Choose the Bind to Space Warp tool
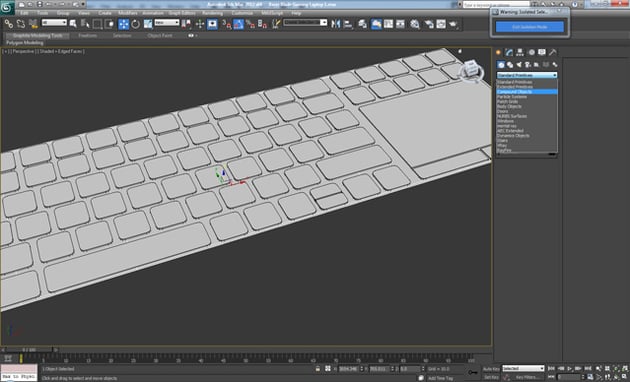Image resolution: width=630 pixels, height=382 pixels. coord(33,24)
